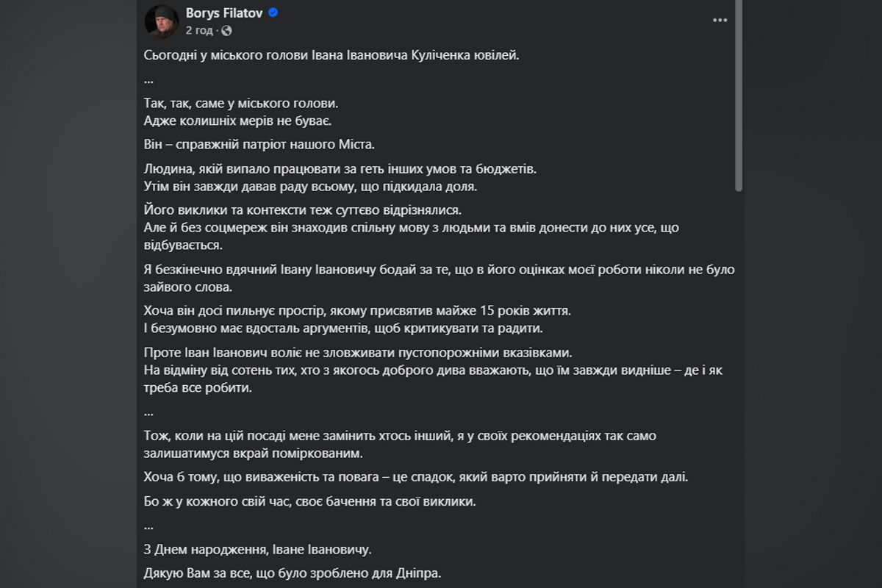Click the public audience globe icon
882x588 pixels.
(226, 30)
